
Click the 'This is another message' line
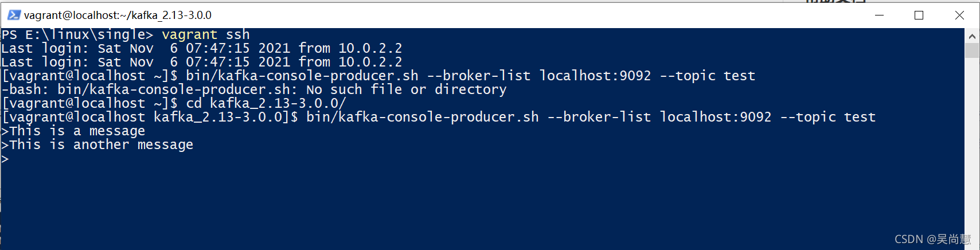[97, 144]
